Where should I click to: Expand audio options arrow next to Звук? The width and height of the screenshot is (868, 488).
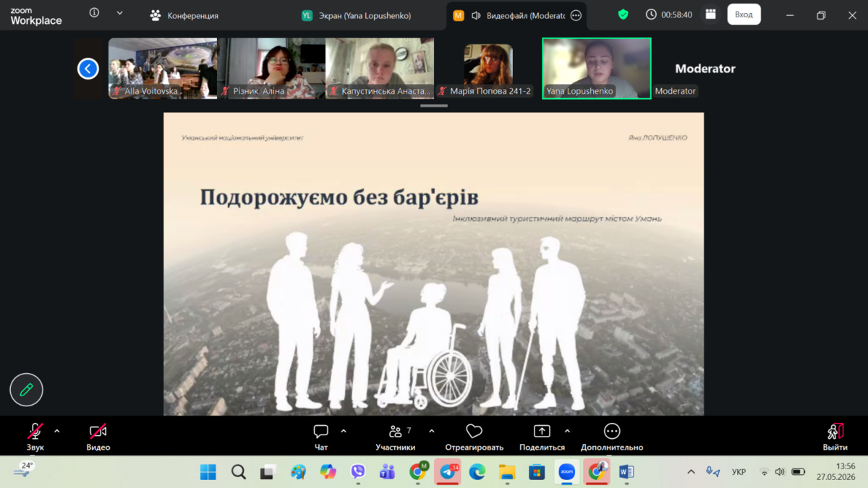coord(57,431)
